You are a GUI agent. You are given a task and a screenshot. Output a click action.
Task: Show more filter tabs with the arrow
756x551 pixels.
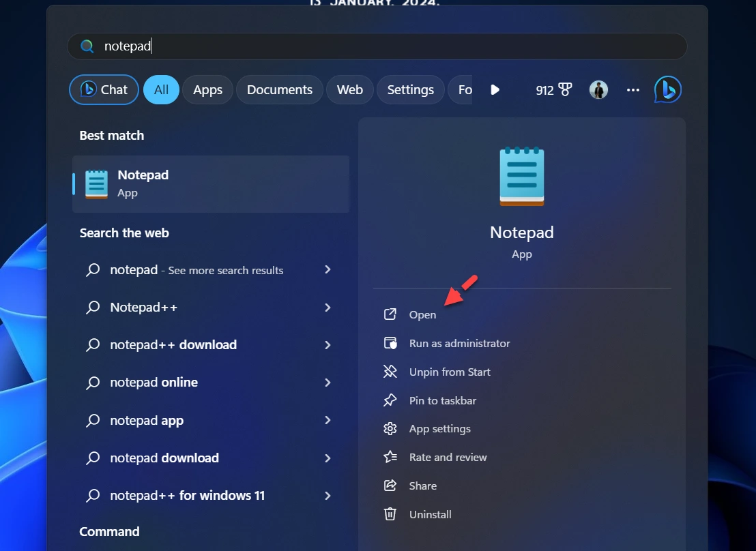click(x=495, y=89)
